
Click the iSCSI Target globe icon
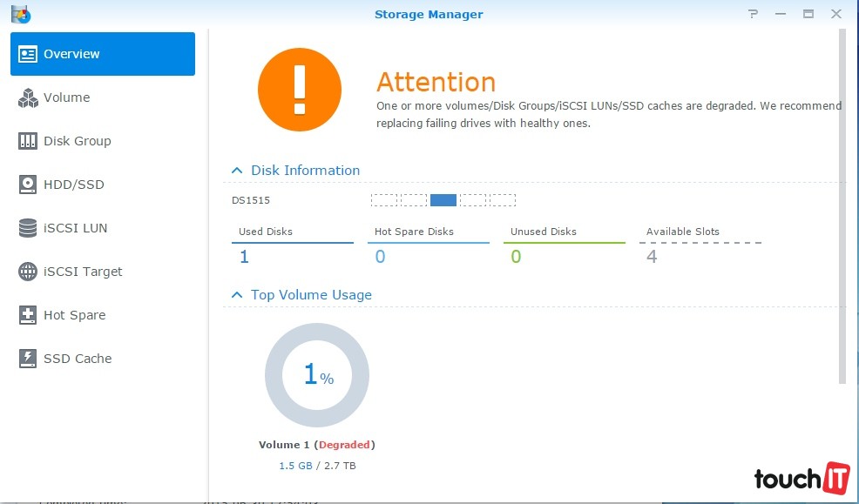28,272
